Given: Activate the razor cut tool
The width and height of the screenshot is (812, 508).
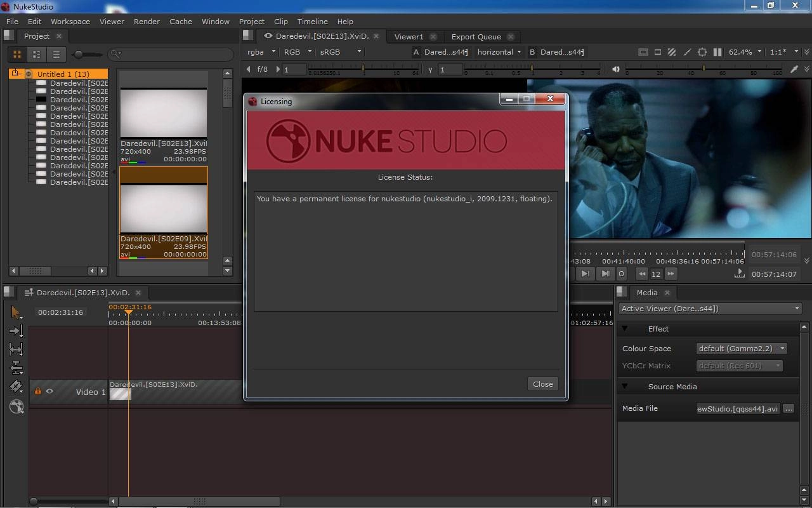Looking at the screenshot, I should [16, 387].
